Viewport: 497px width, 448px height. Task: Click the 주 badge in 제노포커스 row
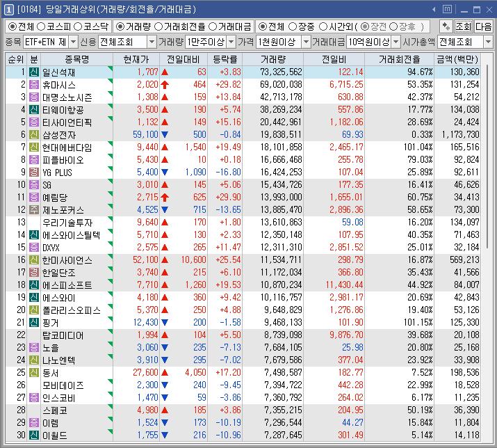(33, 209)
